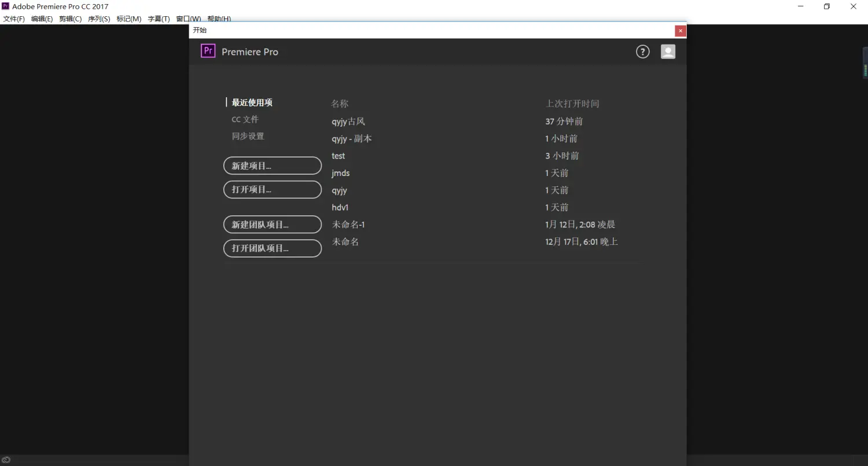Open the 剪辑(C) menu
The height and width of the screenshot is (466, 868).
coord(71,19)
